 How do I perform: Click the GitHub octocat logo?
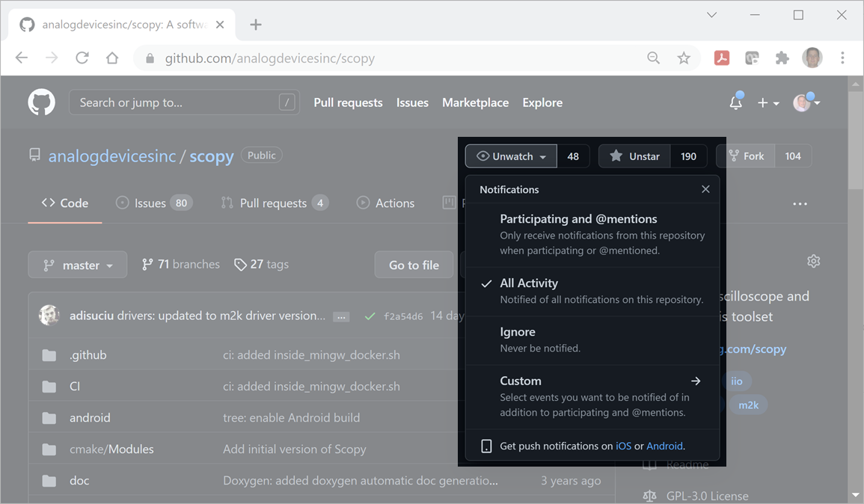coord(41,102)
